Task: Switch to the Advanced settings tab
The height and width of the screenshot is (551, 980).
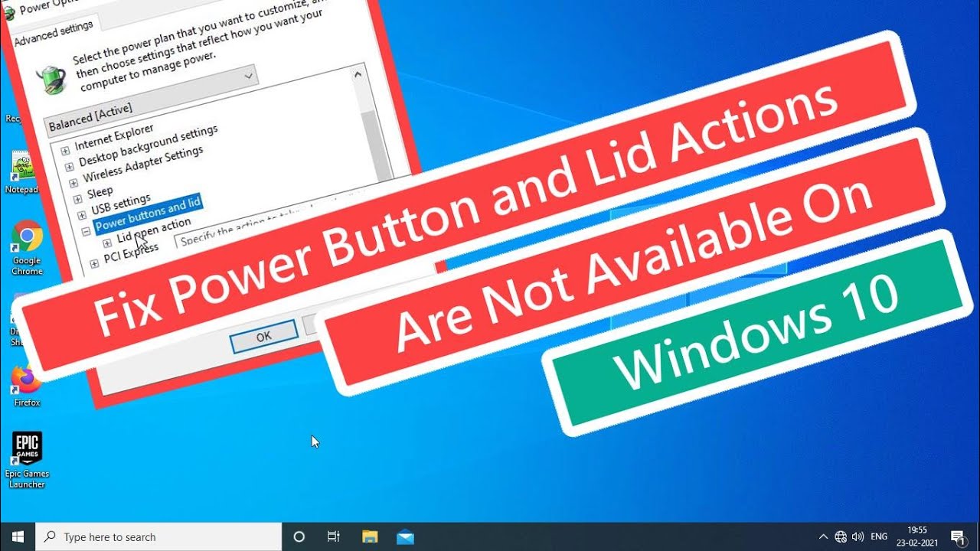Action: coord(54,33)
